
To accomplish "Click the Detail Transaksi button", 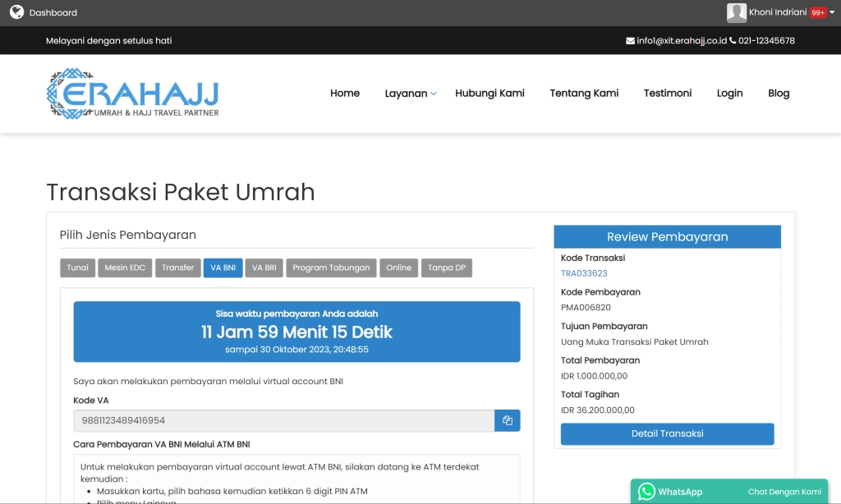I will [x=667, y=433].
